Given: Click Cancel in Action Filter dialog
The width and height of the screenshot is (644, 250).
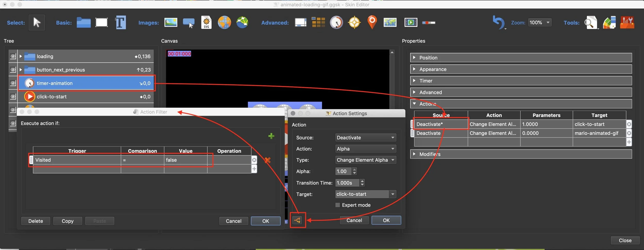Looking at the screenshot, I should pos(233,221).
